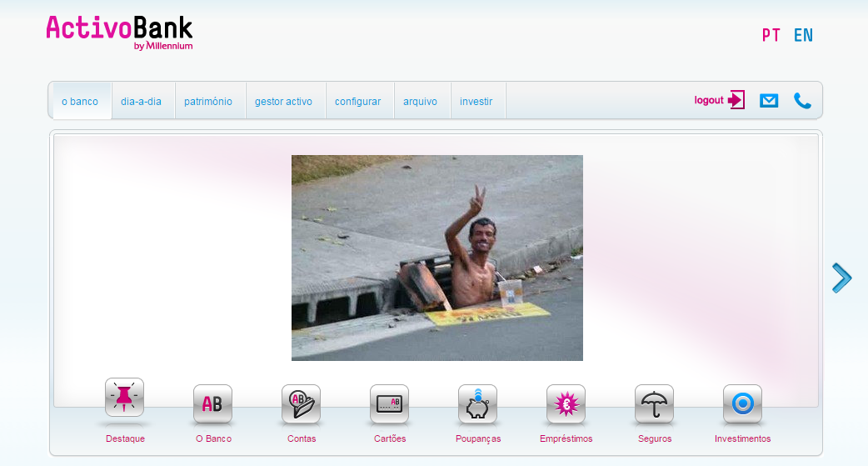Screen dimensions: 868x466
Task: Select the Empréstimos euro icon
Action: click(566, 404)
